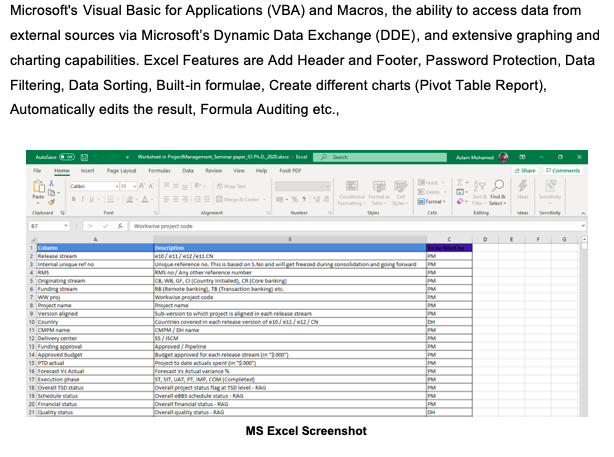Click the Format Painter brush icon
Image resolution: width=614 pixels, height=457 pixels.
[51, 202]
